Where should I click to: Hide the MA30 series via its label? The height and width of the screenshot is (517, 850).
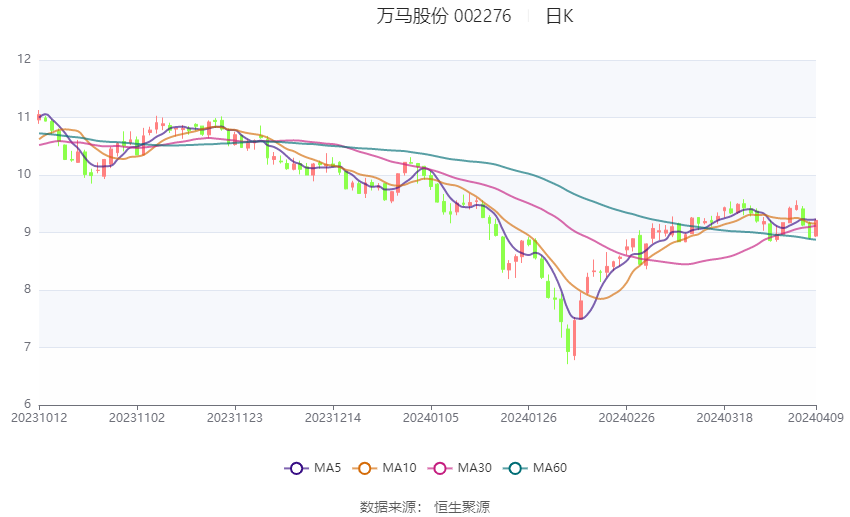point(474,468)
